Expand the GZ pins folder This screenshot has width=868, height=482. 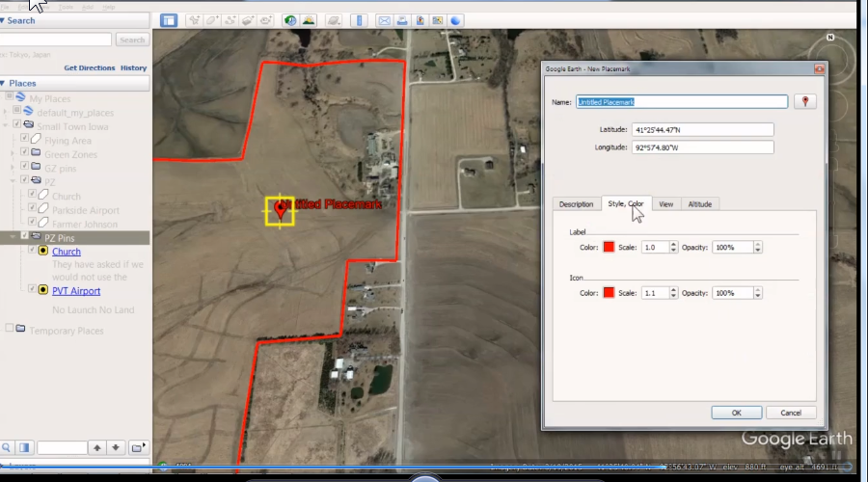click(13, 167)
